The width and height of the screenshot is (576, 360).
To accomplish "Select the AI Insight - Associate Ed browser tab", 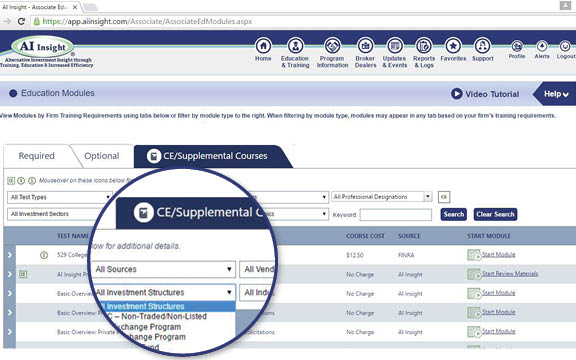I will [39, 7].
